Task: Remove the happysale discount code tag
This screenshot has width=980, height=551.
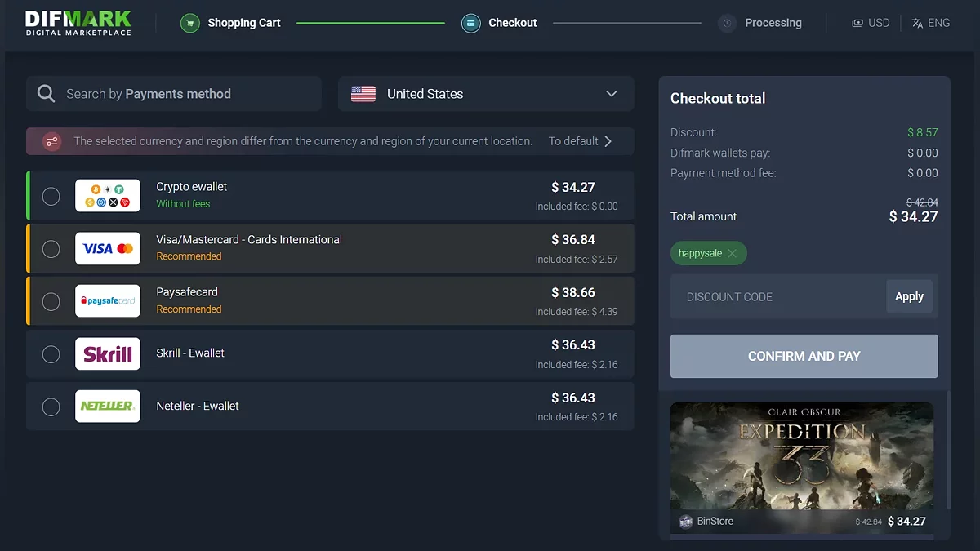Action: tap(732, 254)
